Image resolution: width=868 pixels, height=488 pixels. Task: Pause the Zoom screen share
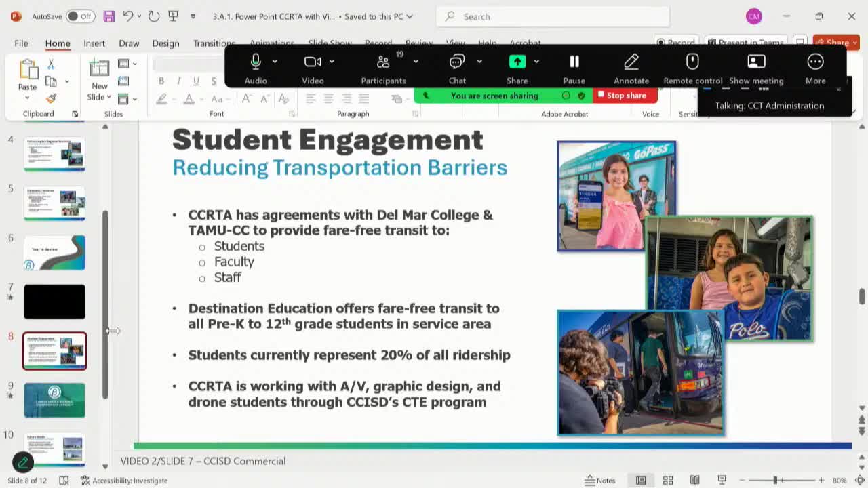click(574, 68)
